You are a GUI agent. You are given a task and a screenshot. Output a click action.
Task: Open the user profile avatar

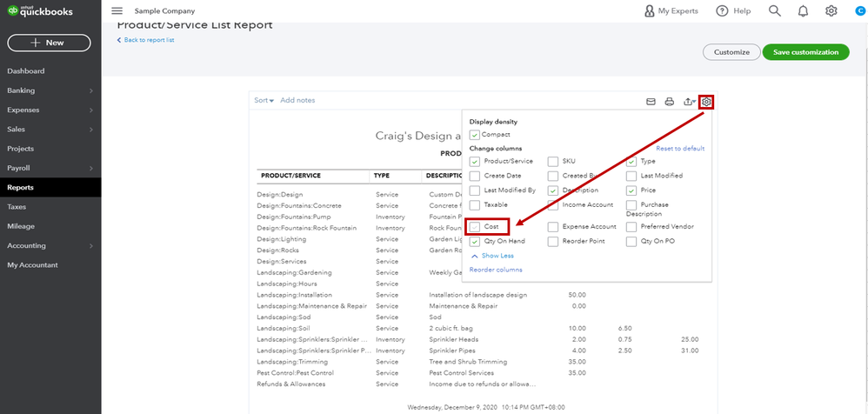[861, 11]
